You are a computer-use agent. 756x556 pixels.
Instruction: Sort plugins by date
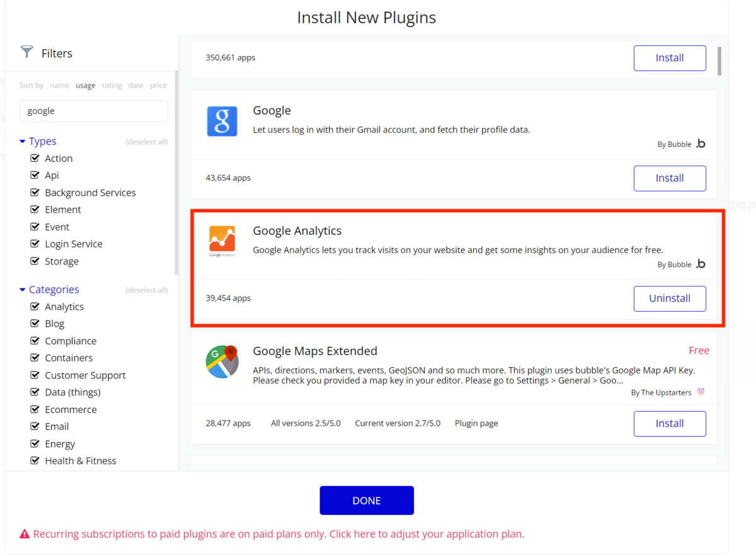point(136,86)
